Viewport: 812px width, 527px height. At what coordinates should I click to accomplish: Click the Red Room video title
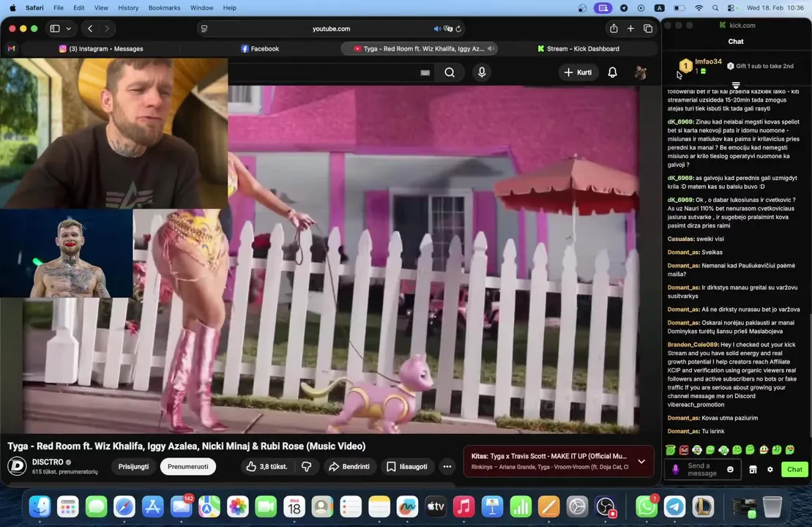(x=187, y=446)
